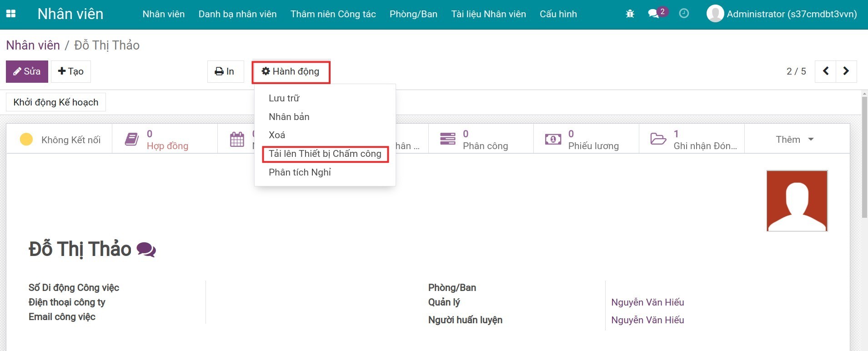Open the Ghi nhận Đón... folder stat button
The width and height of the screenshot is (868, 351).
pyautogui.click(x=692, y=139)
